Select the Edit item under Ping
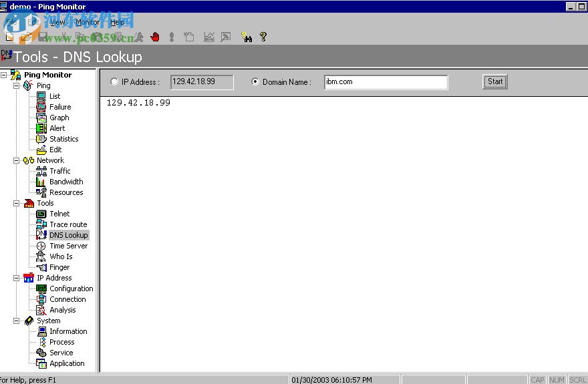 (x=55, y=150)
